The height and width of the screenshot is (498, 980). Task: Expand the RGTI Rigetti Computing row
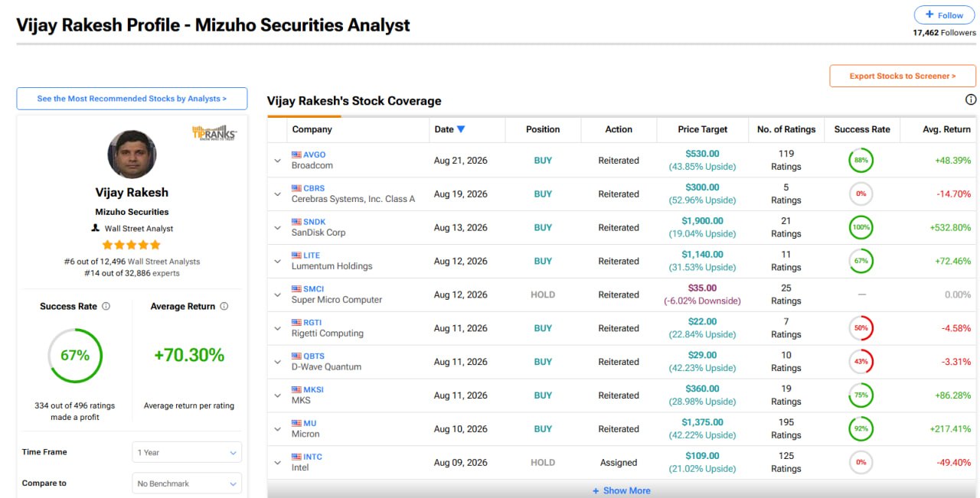pyautogui.click(x=278, y=329)
